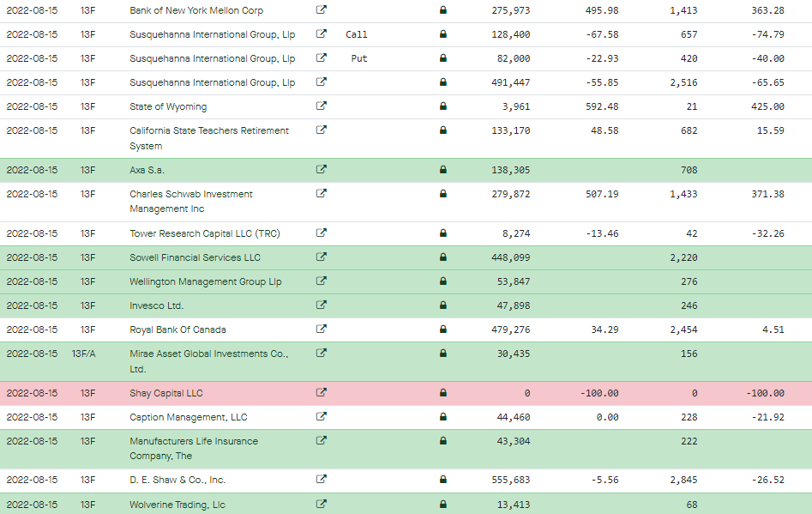Open Charles Schwab Investment Management Inc link
The image size is (812, 514).
tap(191, 201)
